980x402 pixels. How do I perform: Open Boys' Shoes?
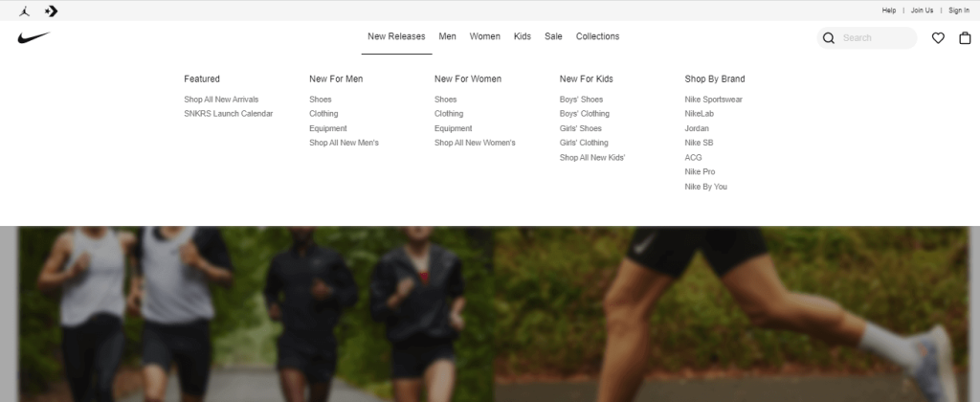pos(581,100)
